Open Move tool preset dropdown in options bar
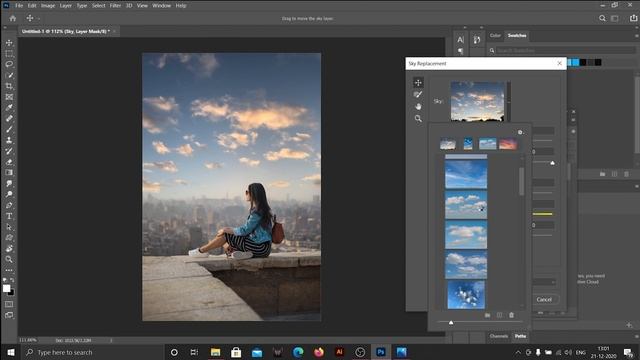The width and height of the screenshot is (640, 360). click(x=38, y=18)
